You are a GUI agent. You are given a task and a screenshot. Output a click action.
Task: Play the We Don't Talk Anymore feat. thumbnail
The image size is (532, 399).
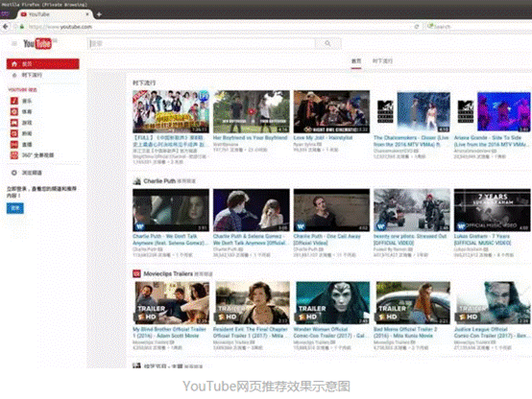pos(171,210)
